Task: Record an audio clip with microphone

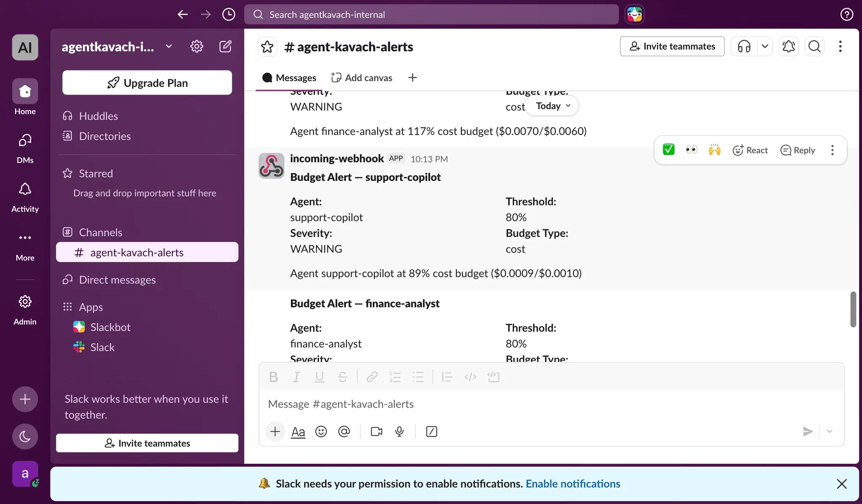Action: coord(399,432)
